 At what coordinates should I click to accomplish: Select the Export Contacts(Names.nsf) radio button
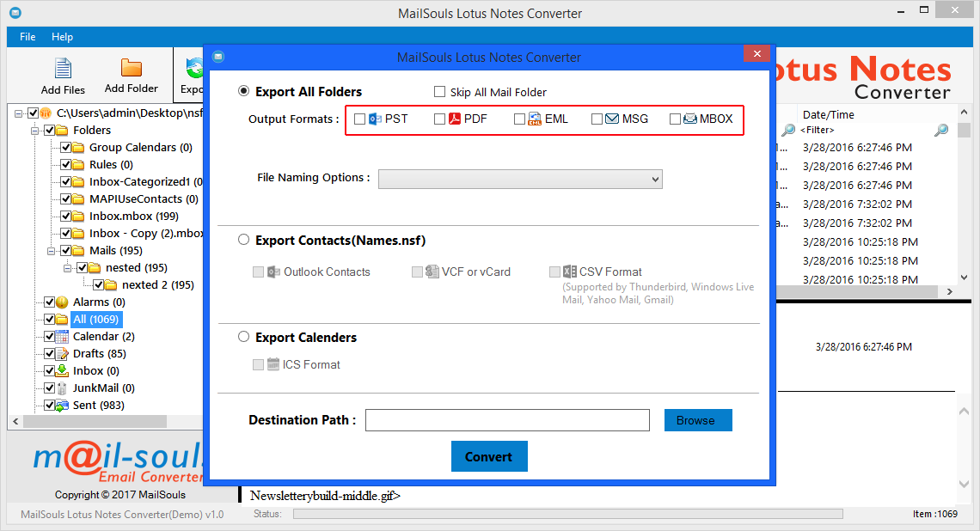pyautogui.click(x=243, y=240)
